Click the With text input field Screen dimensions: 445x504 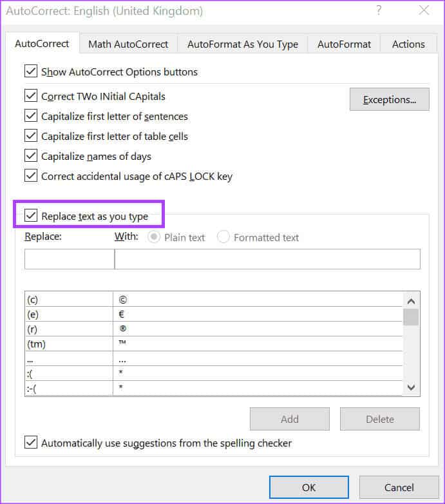[267, 259]
